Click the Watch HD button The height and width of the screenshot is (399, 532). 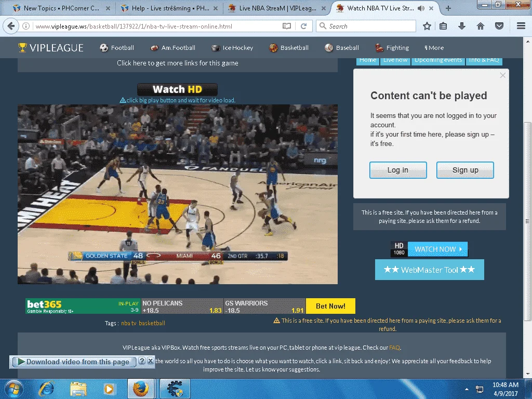177,89
